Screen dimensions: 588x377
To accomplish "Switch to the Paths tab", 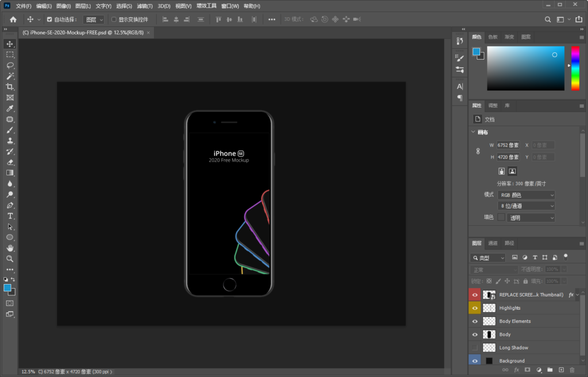I will tap(509, 243).
